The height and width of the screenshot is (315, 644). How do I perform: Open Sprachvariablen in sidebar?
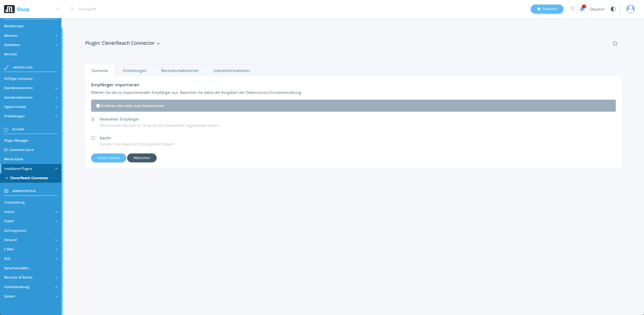(x=16, y=268)
